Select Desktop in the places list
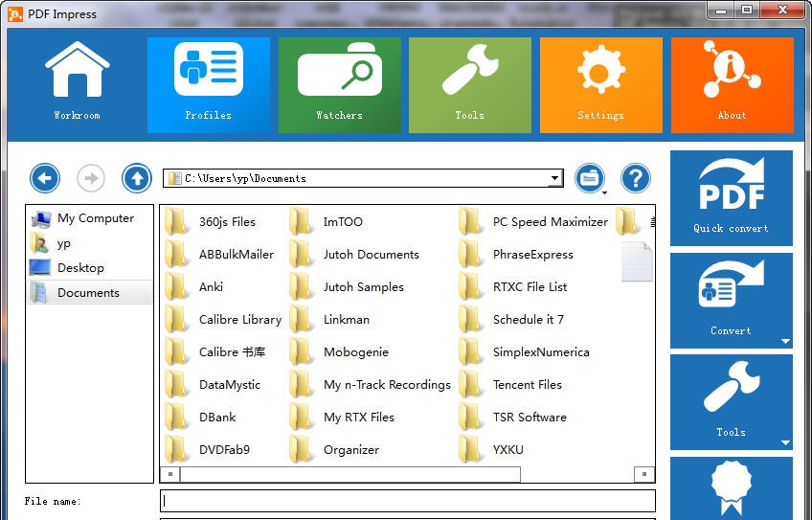Viewport: 812px width, 520px height. (x=80, y=268)
